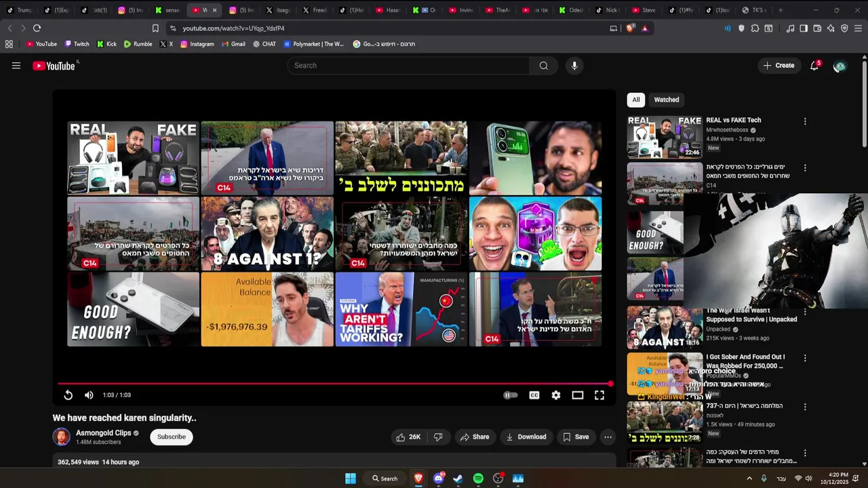Submit search with magnifier button

[544, 66]
